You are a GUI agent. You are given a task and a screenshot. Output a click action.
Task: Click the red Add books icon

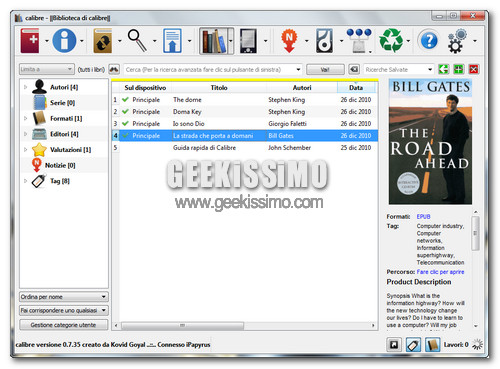click(x=30, y=41)
